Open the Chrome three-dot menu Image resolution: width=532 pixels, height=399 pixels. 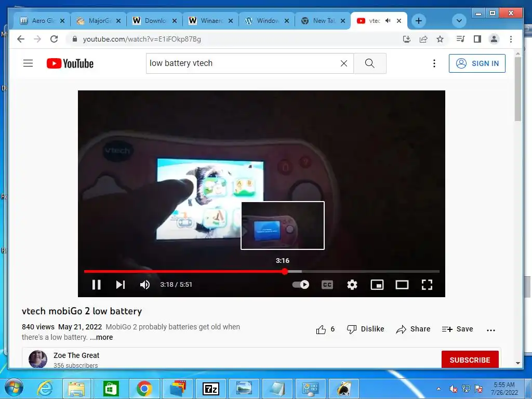511,39
